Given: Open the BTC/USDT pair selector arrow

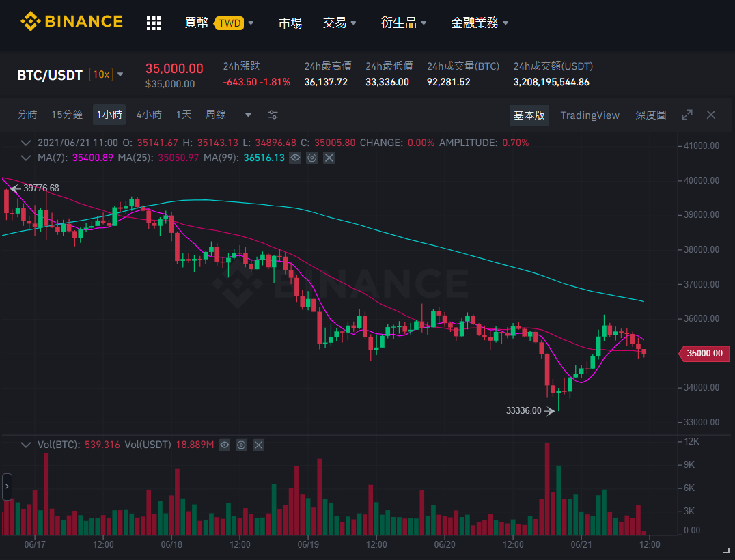Looking at the screenshot, I should [120, 74].
